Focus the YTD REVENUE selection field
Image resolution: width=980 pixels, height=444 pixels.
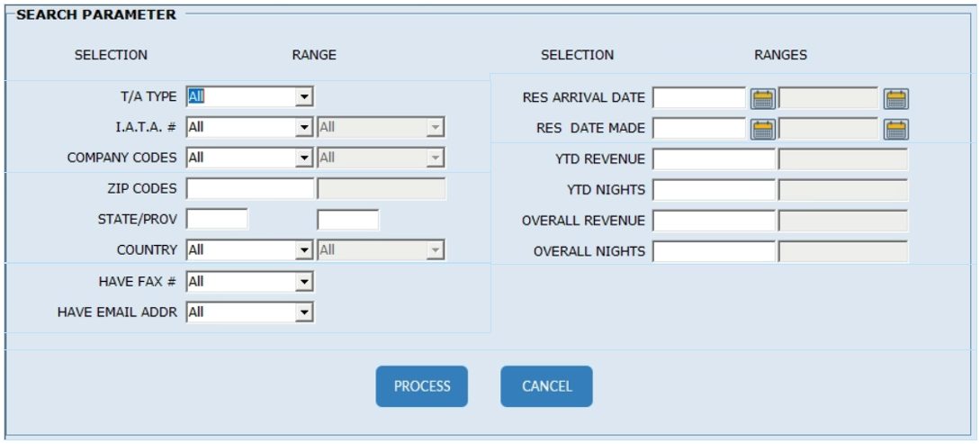pyautogui.click(x=714, y=159)
